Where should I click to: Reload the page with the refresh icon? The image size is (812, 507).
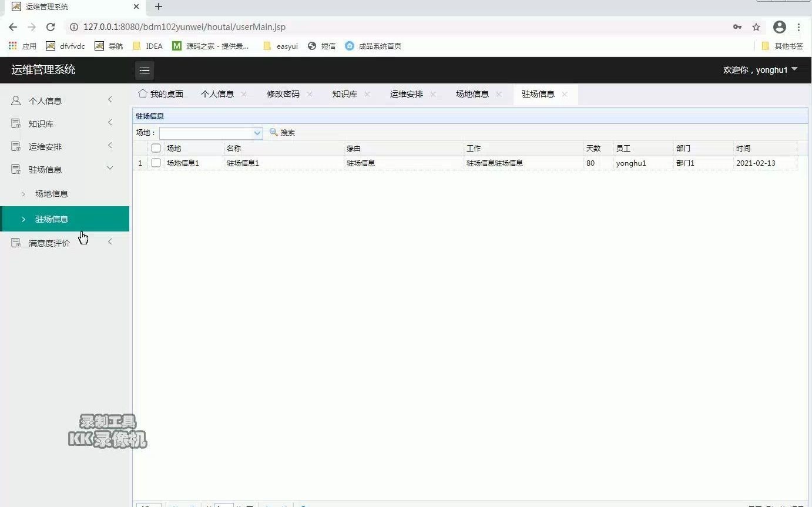point(51,27)
